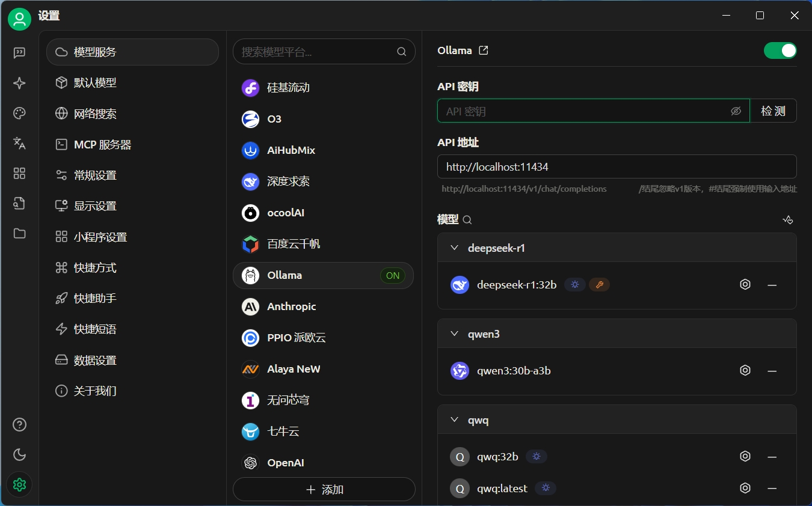This screenshot has height=506, width=812.
Task: Remove the qwq:32b model
Action: (x=772, y=456)
